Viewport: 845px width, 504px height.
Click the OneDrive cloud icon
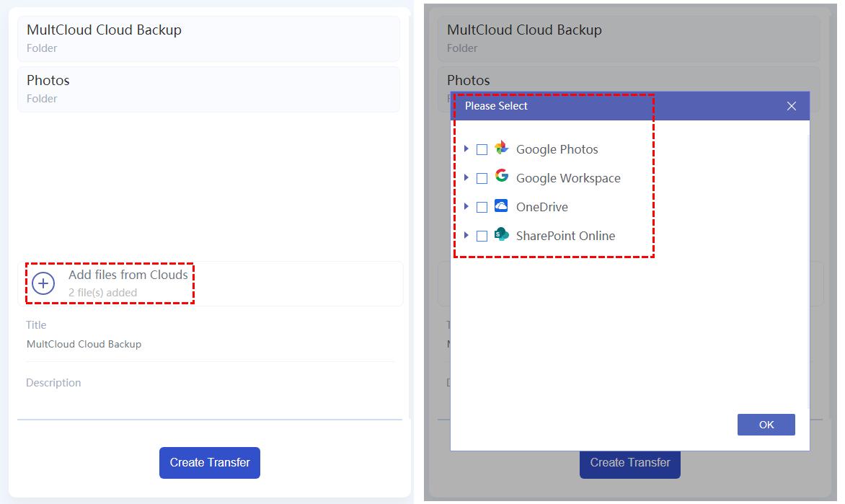pyautogui.click(x=501, y=206)
